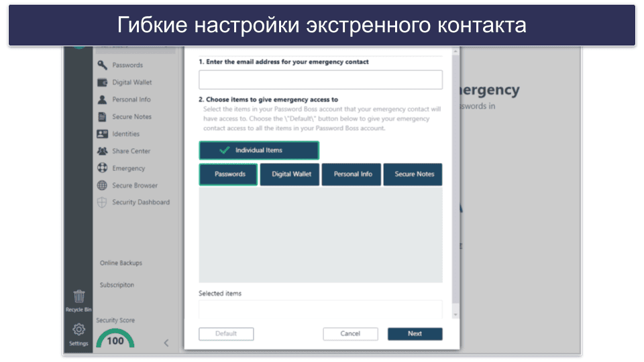Toggle the Individual Items option
The height and width of the screenshot is (362, 644).
pos(259,150)
